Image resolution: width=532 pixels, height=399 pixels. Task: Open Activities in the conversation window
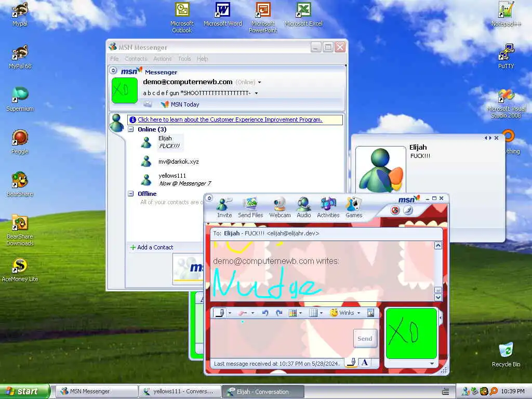pos(328,207)
